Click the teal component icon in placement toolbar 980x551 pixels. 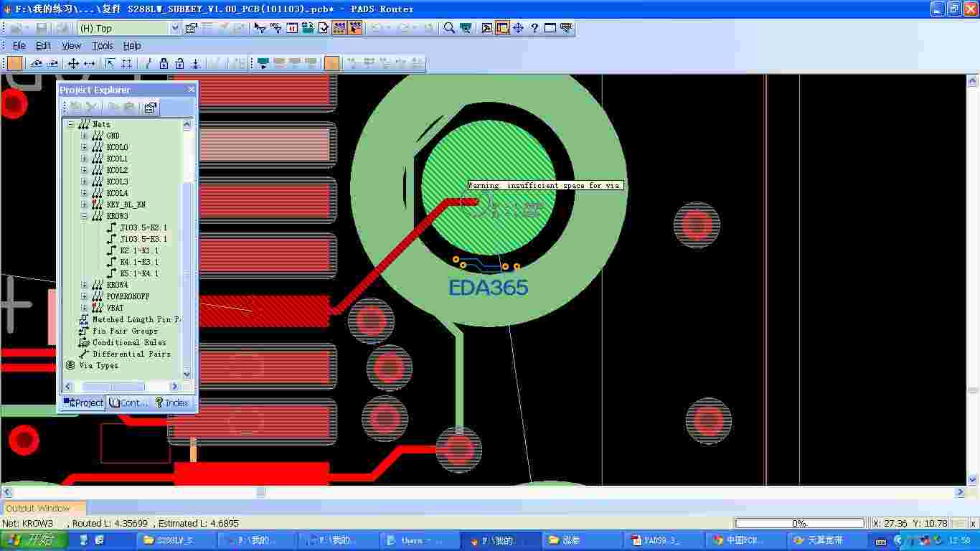(263, 63)
